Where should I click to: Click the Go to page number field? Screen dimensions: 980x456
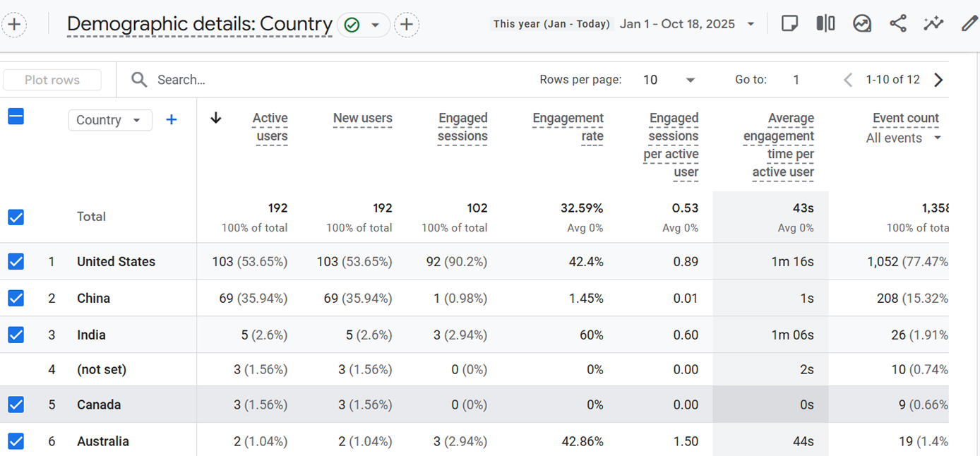(796, 80)
